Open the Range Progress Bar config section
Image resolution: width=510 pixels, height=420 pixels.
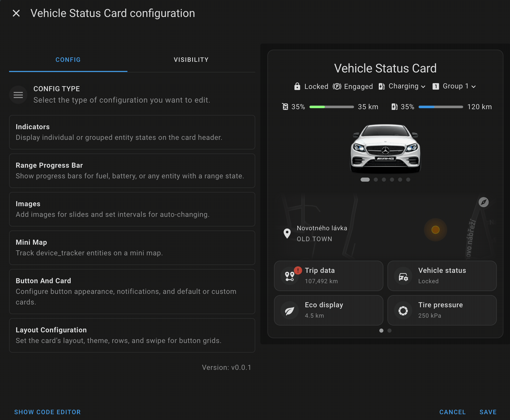coord(132,170)
